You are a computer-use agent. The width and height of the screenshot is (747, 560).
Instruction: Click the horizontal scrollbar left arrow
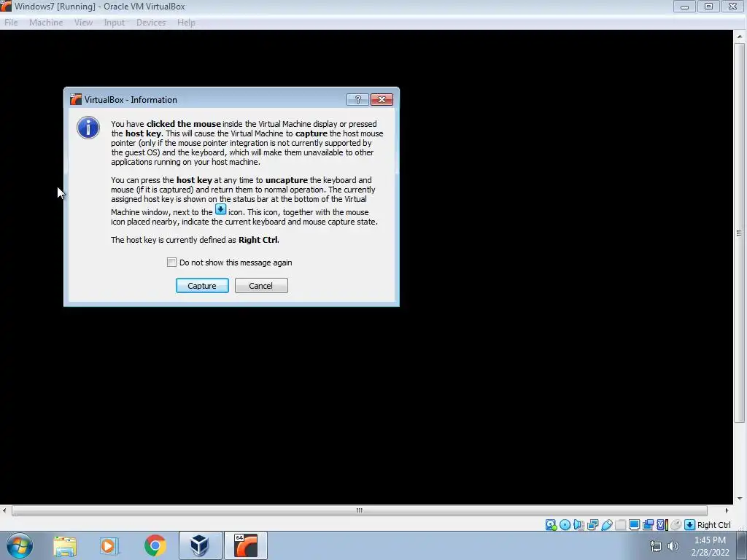tap(4, 510)
